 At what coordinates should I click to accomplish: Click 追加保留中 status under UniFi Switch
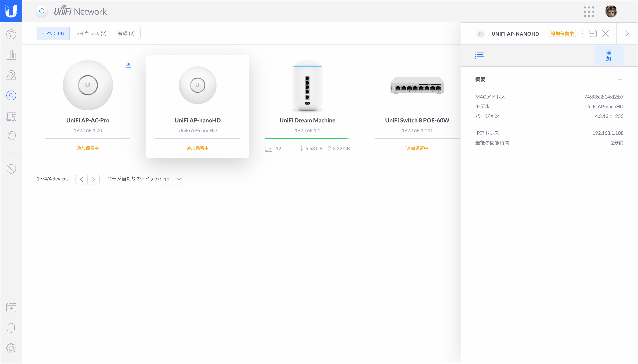pos(417,148)
